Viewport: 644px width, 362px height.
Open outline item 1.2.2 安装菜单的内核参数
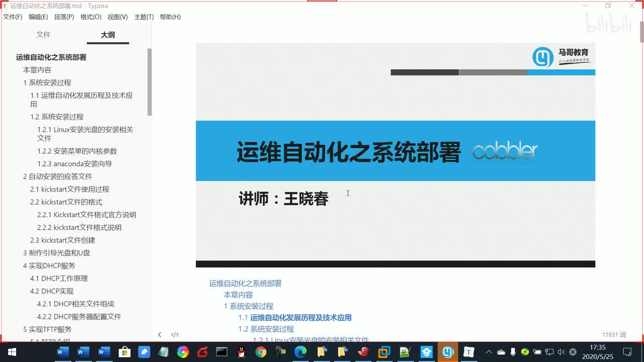point(77,151)
